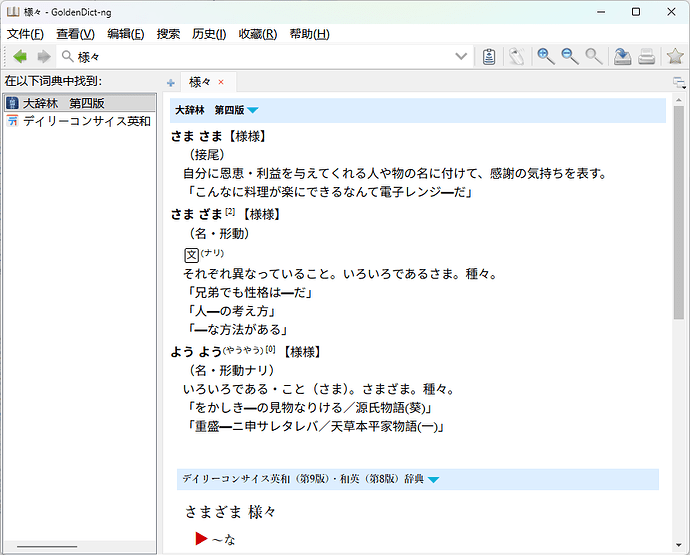
Task: Click the （名・形動ナリ） label
Action: coord(231,370)
